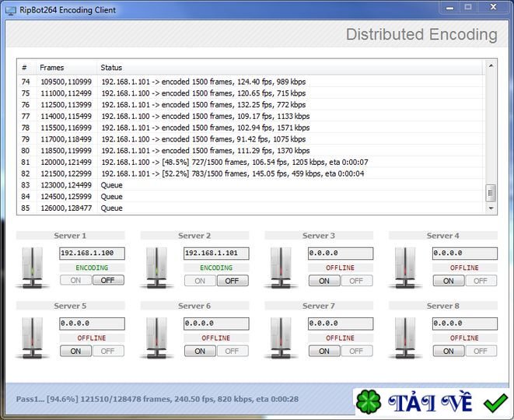Click Server 5 greyed OFF button
Screen dimensions: 514x420
click(x=108, y=351)
